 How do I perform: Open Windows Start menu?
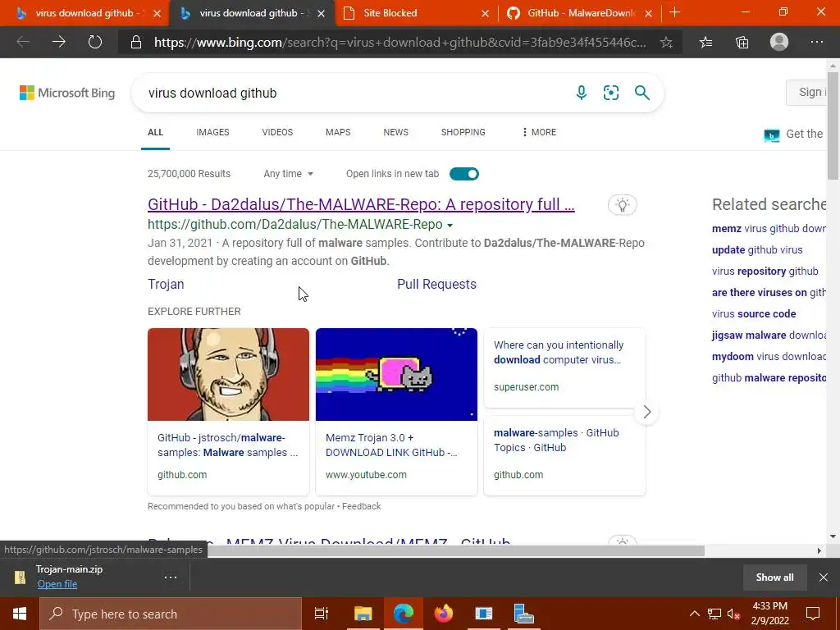click(x=20, y=614)
